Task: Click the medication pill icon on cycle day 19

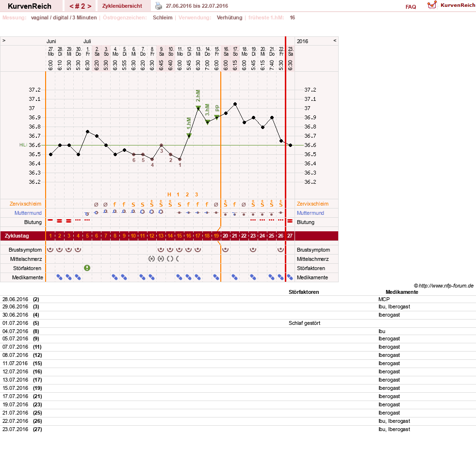Action: tap(216, 277)
